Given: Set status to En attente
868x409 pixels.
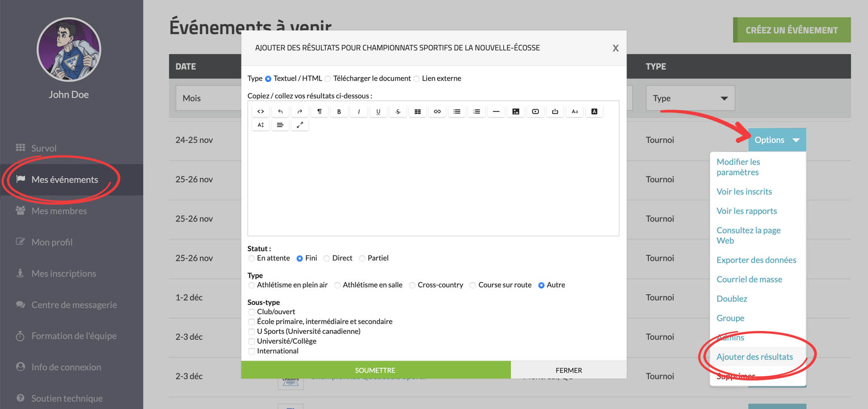Looking at the screenshot, I should coord(252,258).
